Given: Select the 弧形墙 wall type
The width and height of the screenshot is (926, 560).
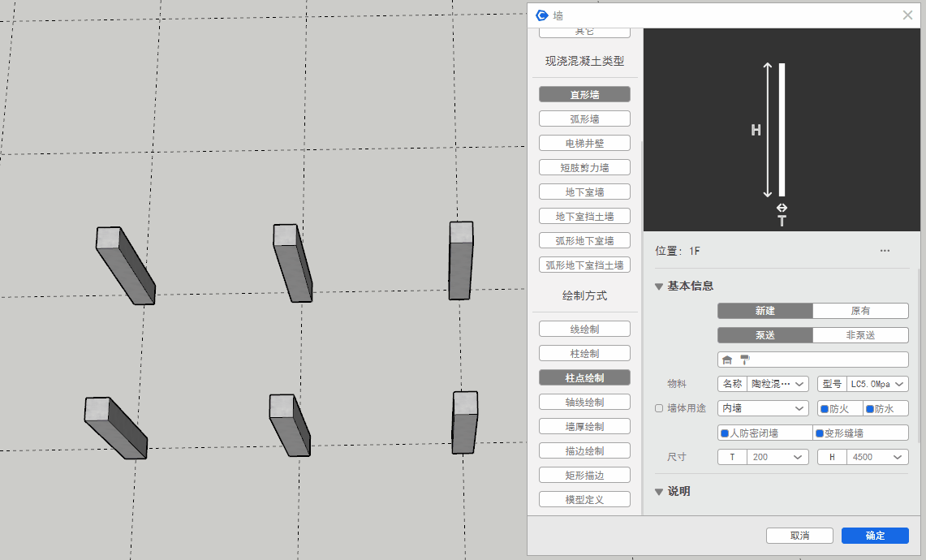Looking at the screenshot, I should coord(584,118).
